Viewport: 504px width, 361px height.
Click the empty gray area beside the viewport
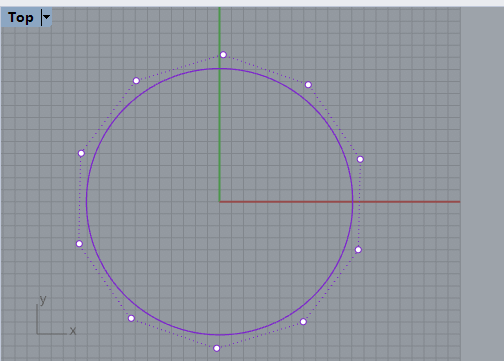tap(482, 183)
